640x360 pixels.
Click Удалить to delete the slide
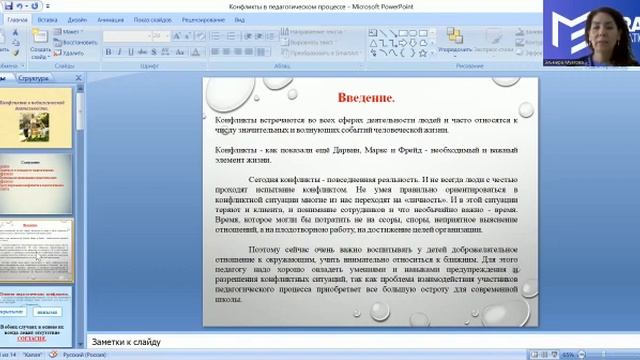click(69, 53)
